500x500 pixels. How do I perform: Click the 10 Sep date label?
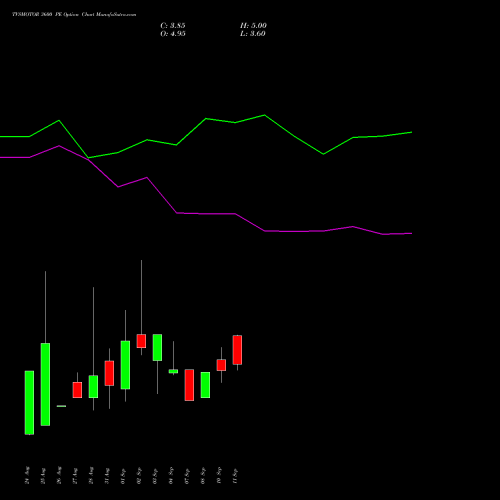click(219, 475)
